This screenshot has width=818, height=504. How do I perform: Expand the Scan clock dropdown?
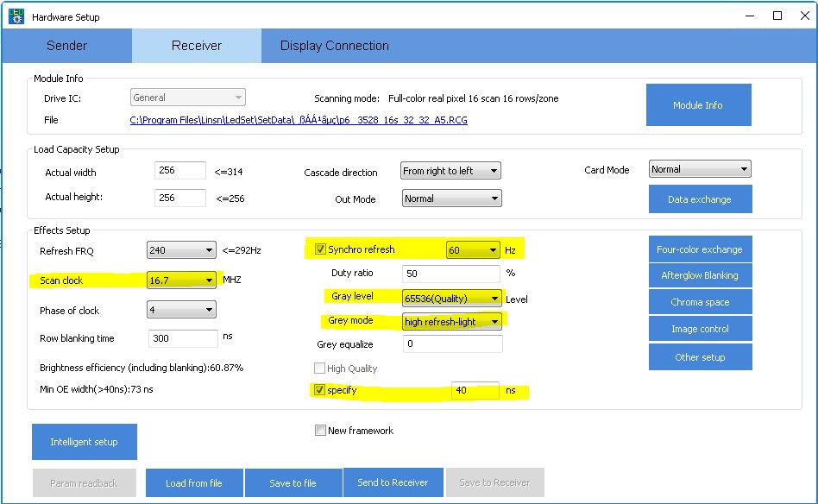pos(180,280)
